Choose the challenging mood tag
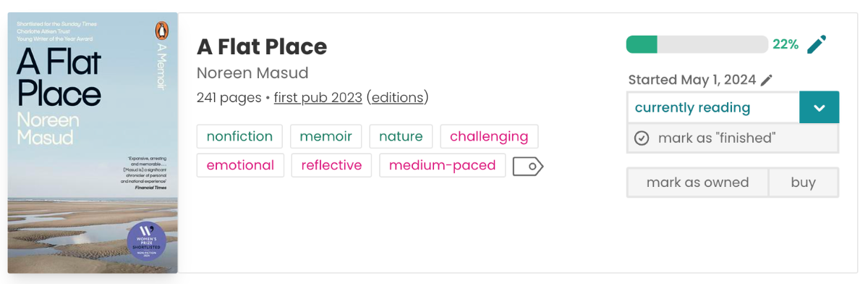The width and height of the screenshot is (868, 284). pyautogui.click(x=489, y=136)
